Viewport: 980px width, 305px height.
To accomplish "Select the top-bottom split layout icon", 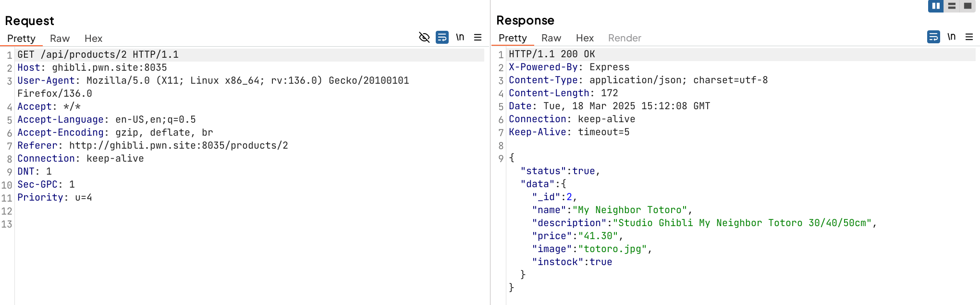I will click(x=952, y=6).
